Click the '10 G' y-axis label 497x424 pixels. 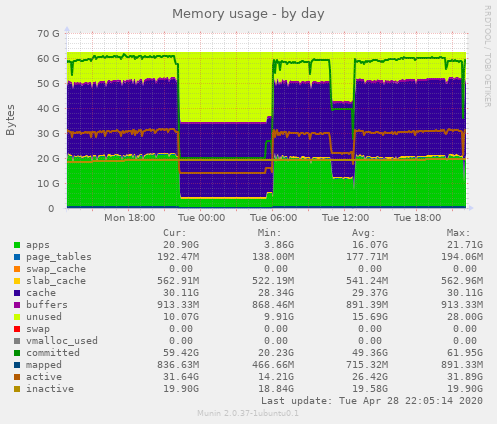(x=48, y=184)
